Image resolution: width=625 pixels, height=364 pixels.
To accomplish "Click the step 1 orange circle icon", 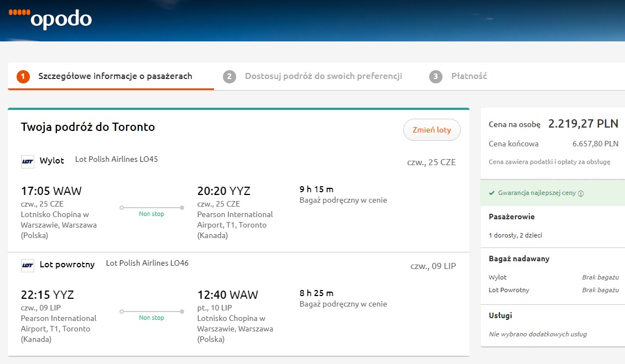I will (23, 76).
